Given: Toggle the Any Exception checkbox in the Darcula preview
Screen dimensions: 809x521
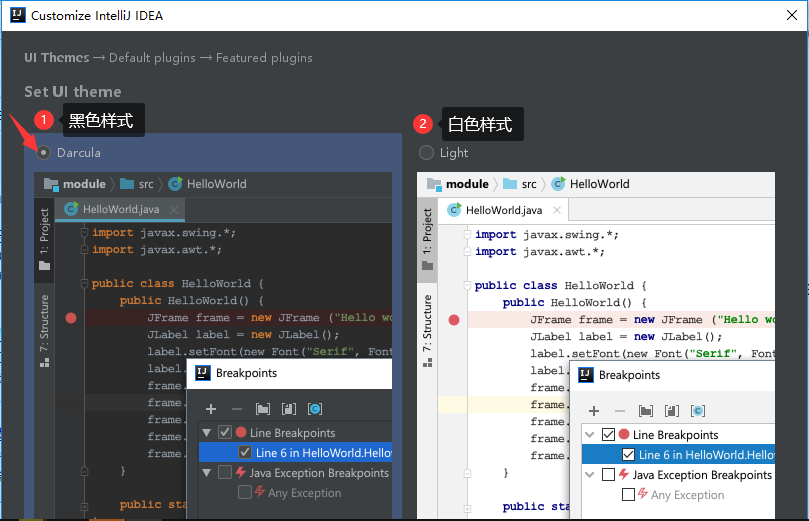Looking at the screenshot, I should click(245, 492).
